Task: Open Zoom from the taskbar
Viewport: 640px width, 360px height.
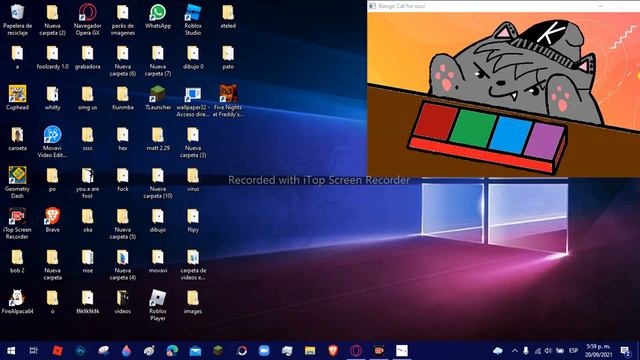Action: (x=264, y=351)
